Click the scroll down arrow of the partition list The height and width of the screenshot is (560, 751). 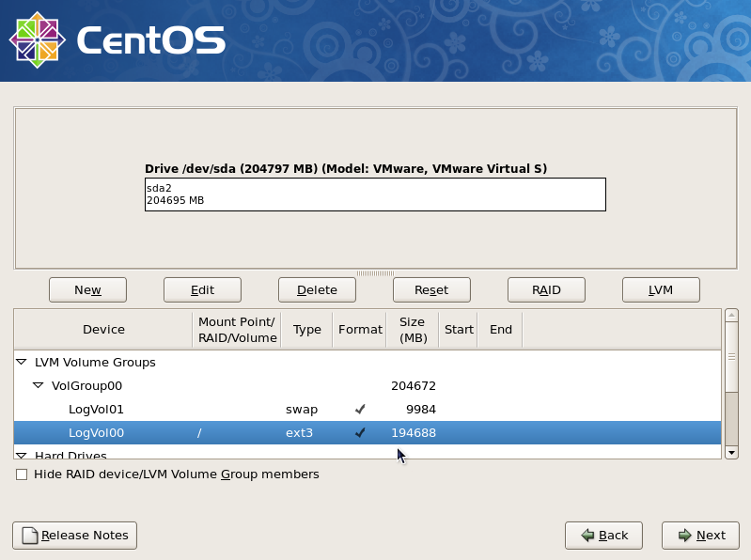click(731, 452)
